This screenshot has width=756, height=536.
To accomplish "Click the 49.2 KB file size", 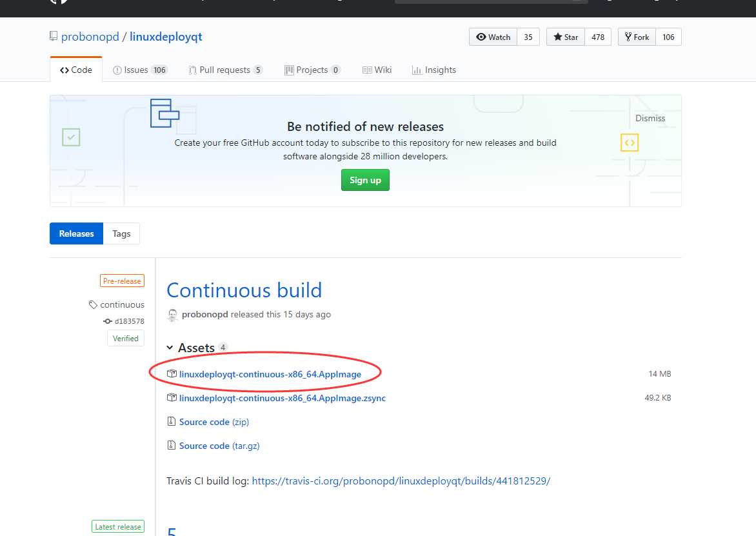I will pos(658,398).
